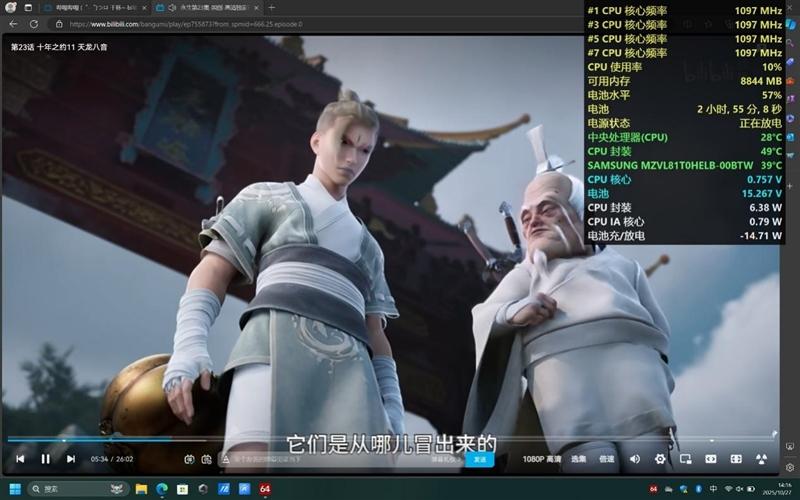Viewport: 800px width, 500px height.
Task: Go back in the Edge browser
Action: [13, 24]
